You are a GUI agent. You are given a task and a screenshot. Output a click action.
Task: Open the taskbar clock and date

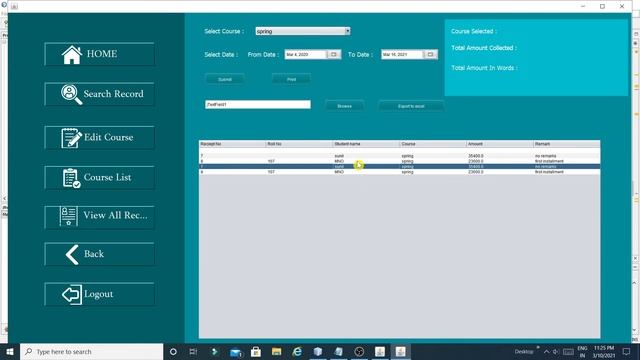tap(604, 351)
